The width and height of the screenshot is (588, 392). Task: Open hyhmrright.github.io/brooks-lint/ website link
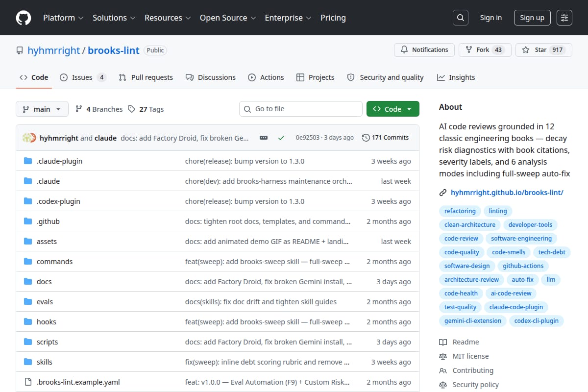tap(507, 193)
